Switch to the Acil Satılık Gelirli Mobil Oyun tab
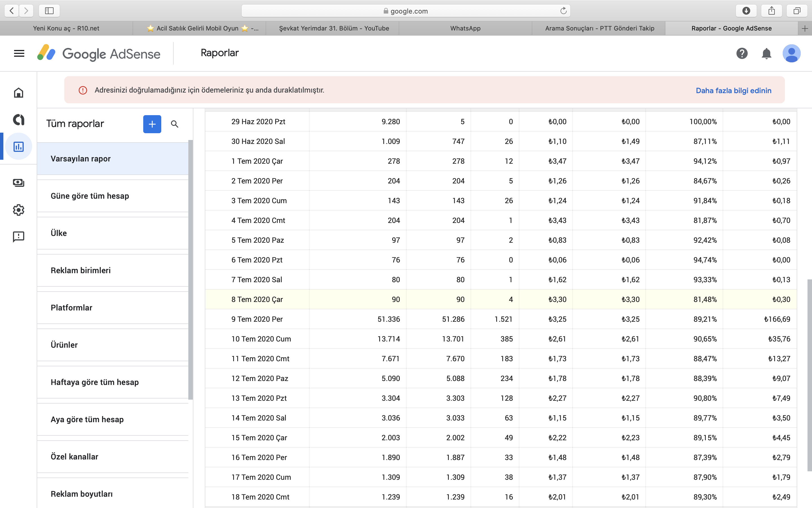Screen dimensions: 812x508 [x=199, y=29]
